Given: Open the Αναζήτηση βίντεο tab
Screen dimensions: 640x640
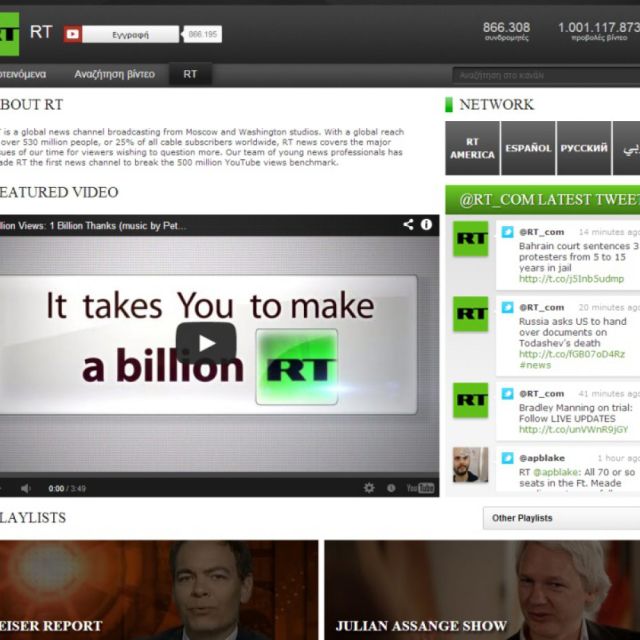Looking at the screenshot, I should point(114,74).
